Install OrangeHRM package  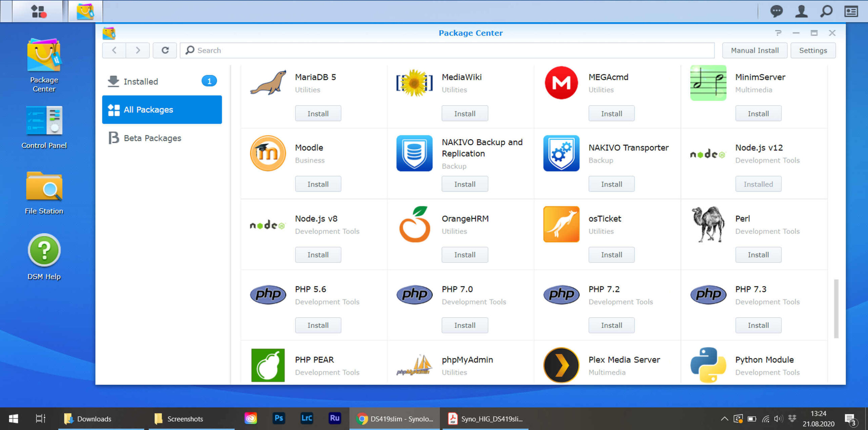tap(465, 255)
